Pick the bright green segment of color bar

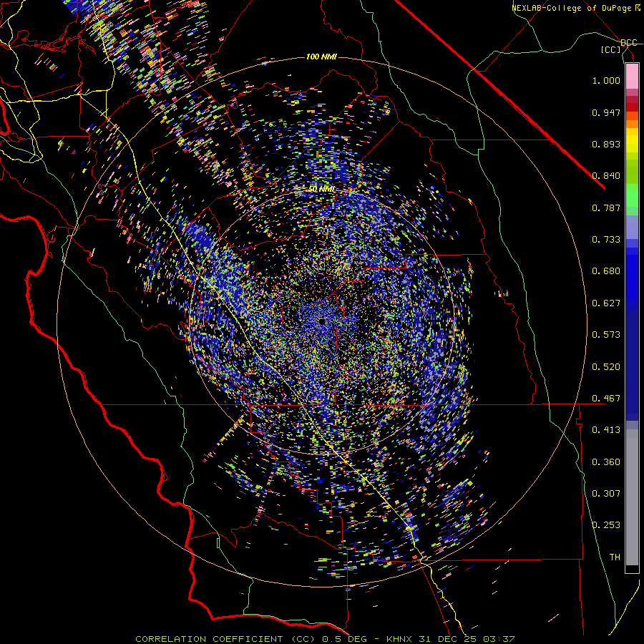click(x=632, y=195)
